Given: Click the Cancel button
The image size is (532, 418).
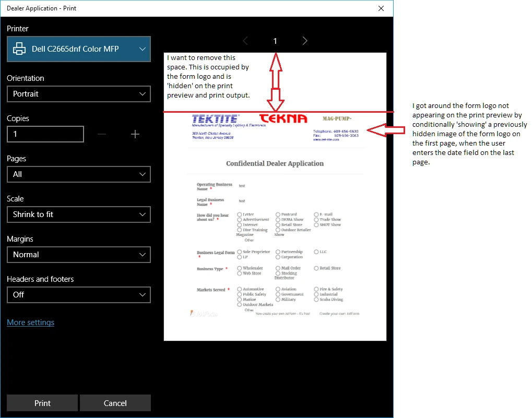Looking at the screenshot, I should pos(115,403).
